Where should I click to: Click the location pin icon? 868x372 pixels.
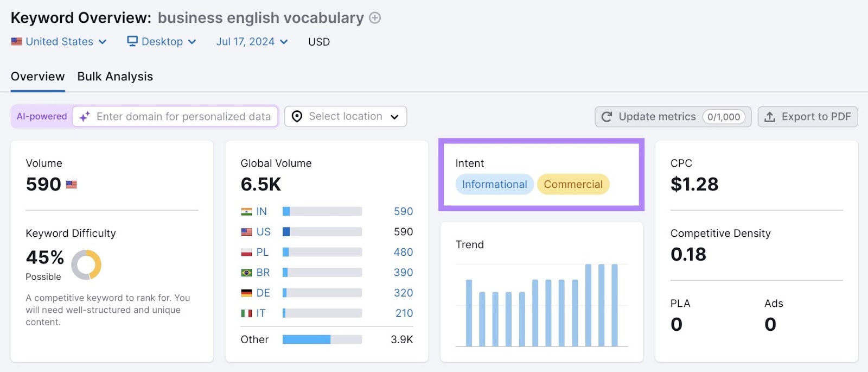(x=297, y=117)
